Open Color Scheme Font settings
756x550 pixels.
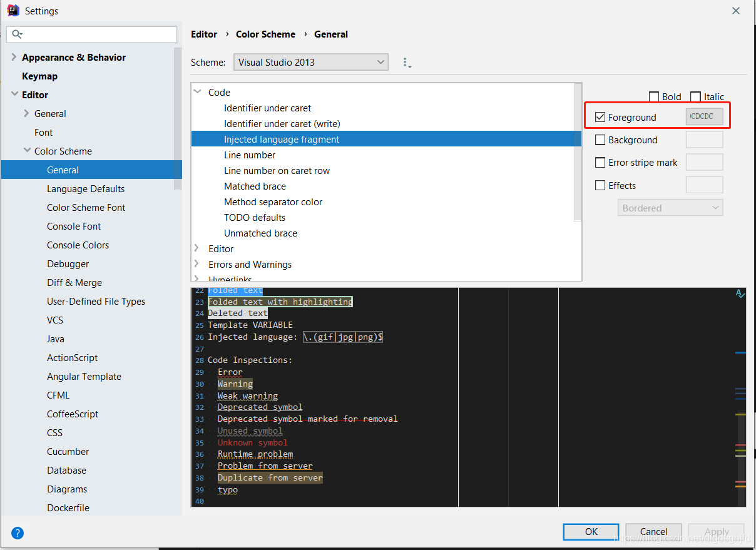pos(86,207)
